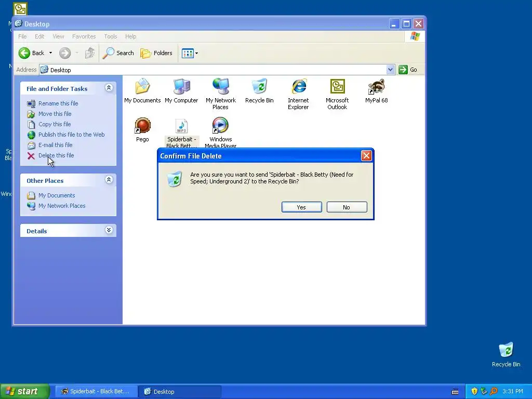Click the Desktop window title icon

[x=18, y=24]
